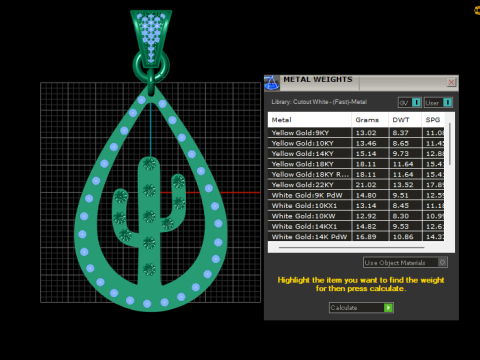The width and height of the screenshot is (480, 360).
Task: Select the Yellow Gold:22KY row
Action: coord(356,185)
